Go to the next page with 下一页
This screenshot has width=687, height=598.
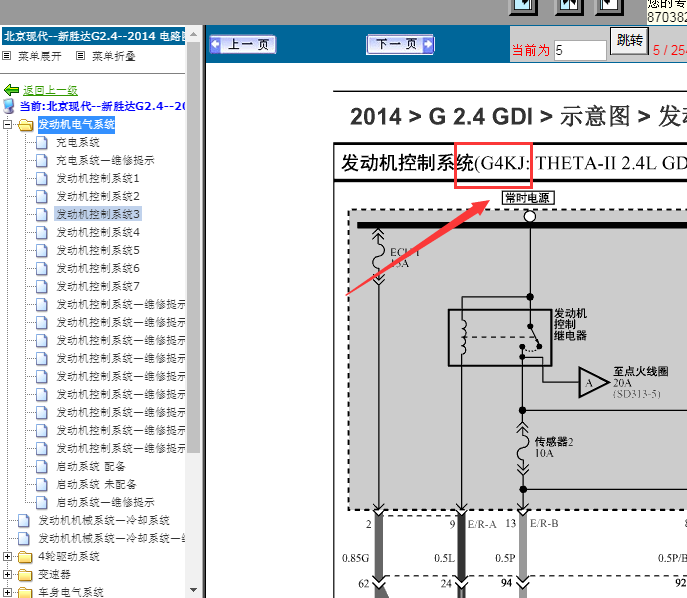point(400,44)
